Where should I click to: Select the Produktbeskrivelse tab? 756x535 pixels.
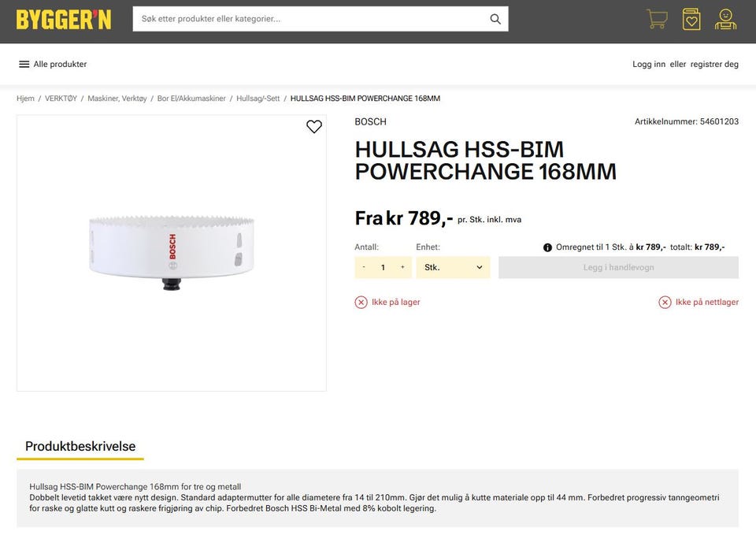[x=80, y=447]
